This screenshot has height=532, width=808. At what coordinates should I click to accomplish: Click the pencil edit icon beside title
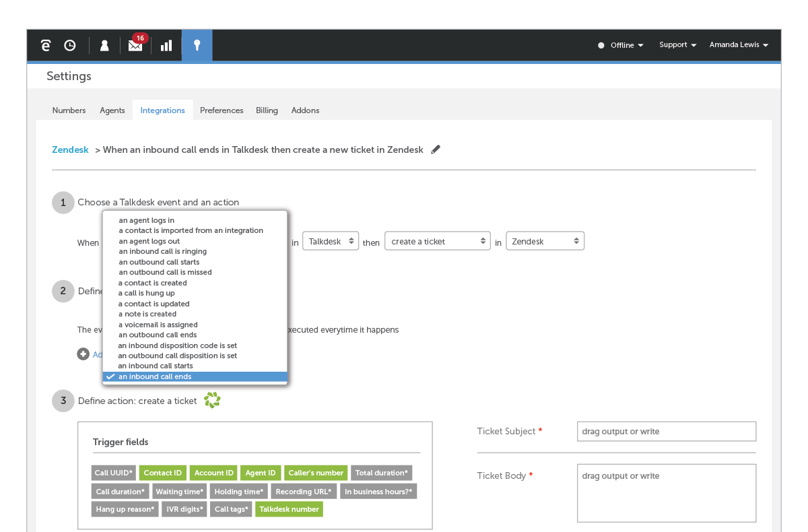[x=436, y=149]
